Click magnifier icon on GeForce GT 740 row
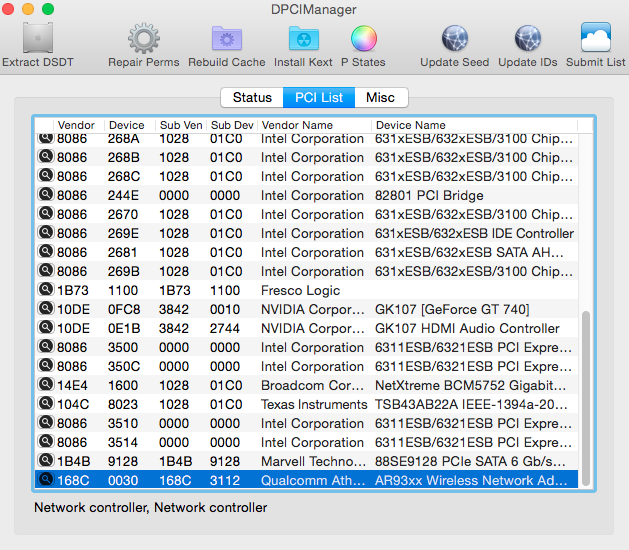This screenshot has height=550, width=629. pyautogui.click(x=46, y=308)
